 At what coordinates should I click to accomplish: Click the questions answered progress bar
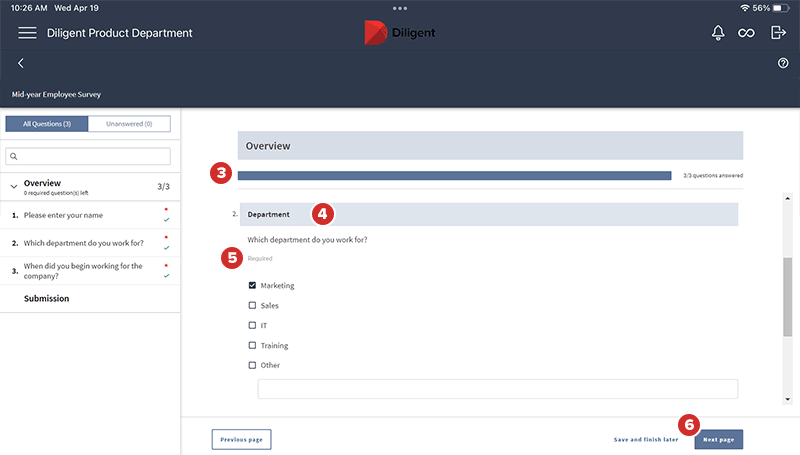click(454, 175)
